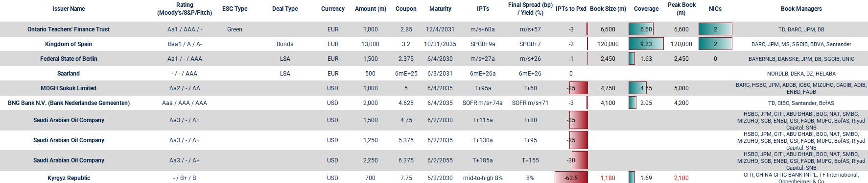Select the Final Spread column header
Viewport: 868px width, 183px height.
[530, 9]
